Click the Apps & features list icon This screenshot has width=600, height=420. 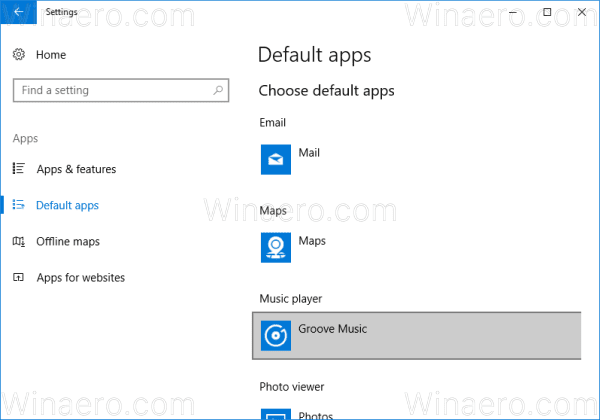click(x=18, y=168)
